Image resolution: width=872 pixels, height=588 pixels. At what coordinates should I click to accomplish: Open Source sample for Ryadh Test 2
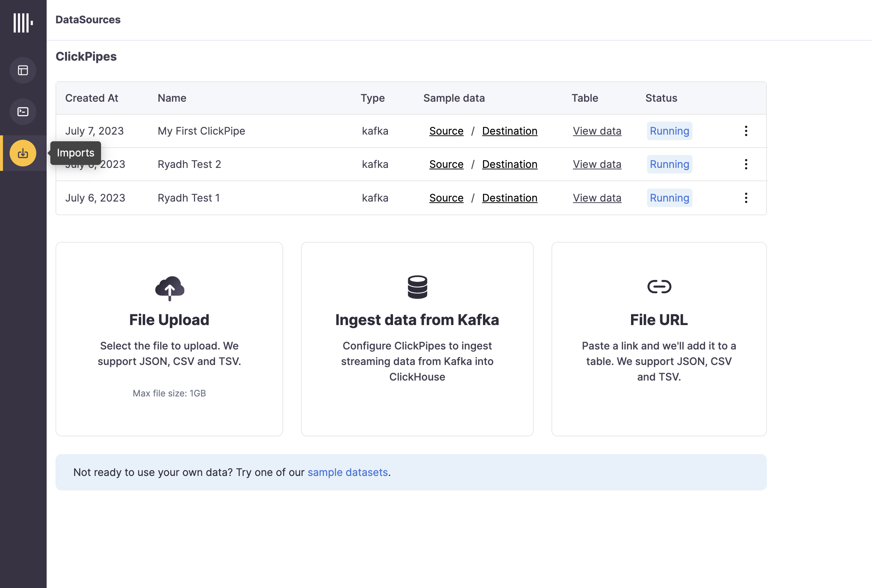(x=446, y=164)
